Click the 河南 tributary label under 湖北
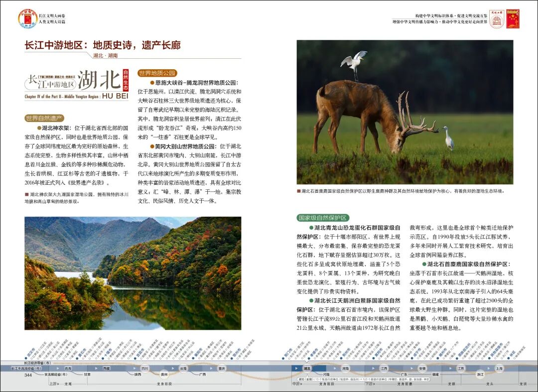 [x=326, y=375]
